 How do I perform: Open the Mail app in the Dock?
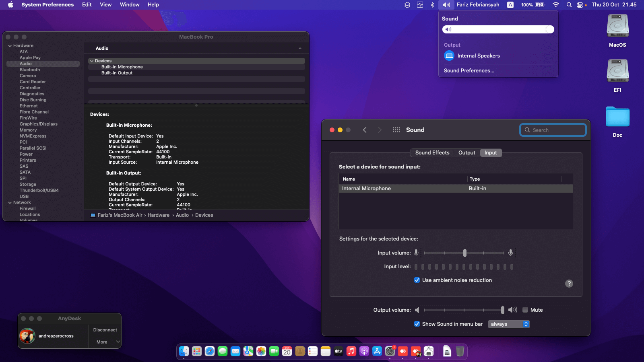pos(235,351)
